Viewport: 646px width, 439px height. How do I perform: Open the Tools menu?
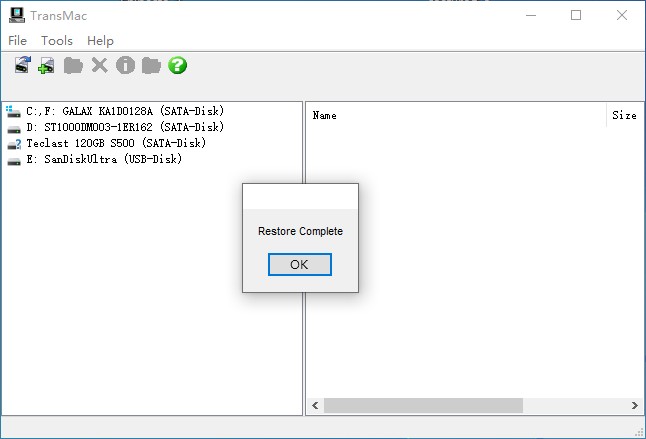pyautogui.click(x=57, y=41)
